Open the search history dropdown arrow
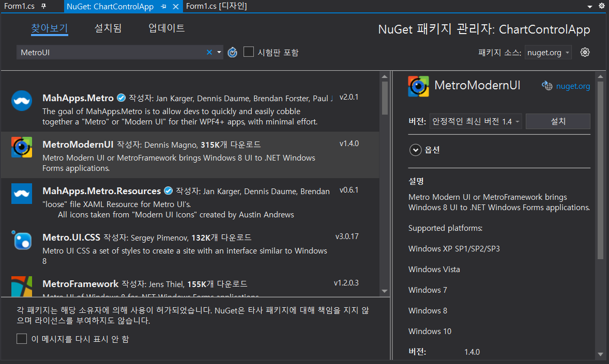 point(219,52)
